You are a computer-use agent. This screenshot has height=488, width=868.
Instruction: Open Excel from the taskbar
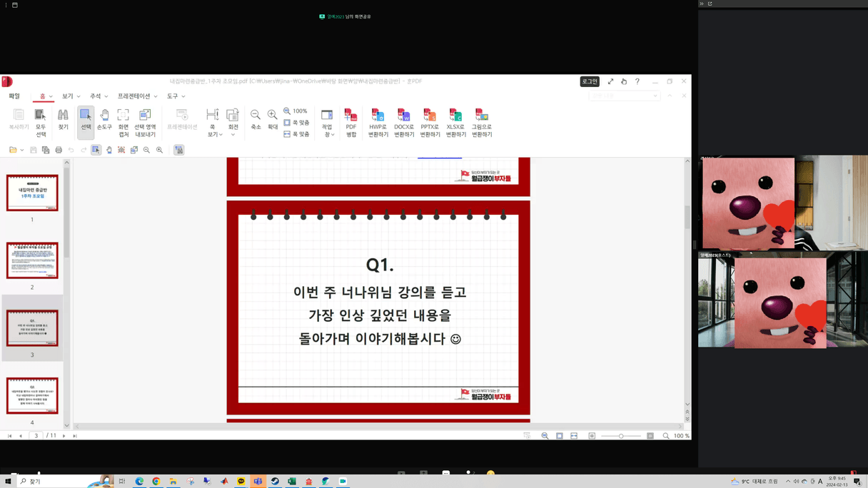point(292,482)
